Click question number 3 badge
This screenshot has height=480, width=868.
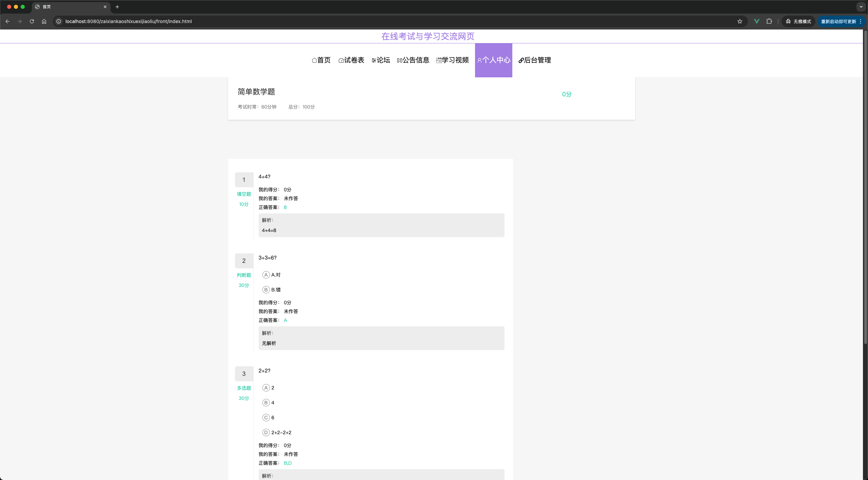[x=244, y=374]
